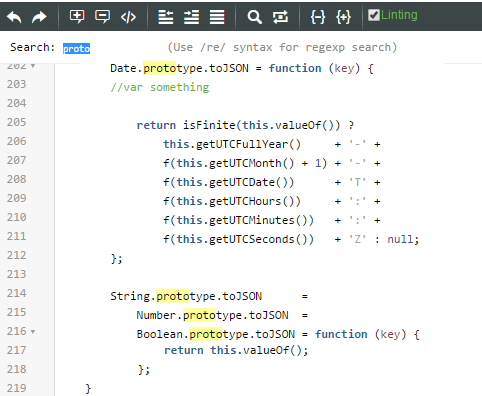Click line number 219 in gutter
The height and width of the screenshot is (396, 482).
tap(16, 388)
